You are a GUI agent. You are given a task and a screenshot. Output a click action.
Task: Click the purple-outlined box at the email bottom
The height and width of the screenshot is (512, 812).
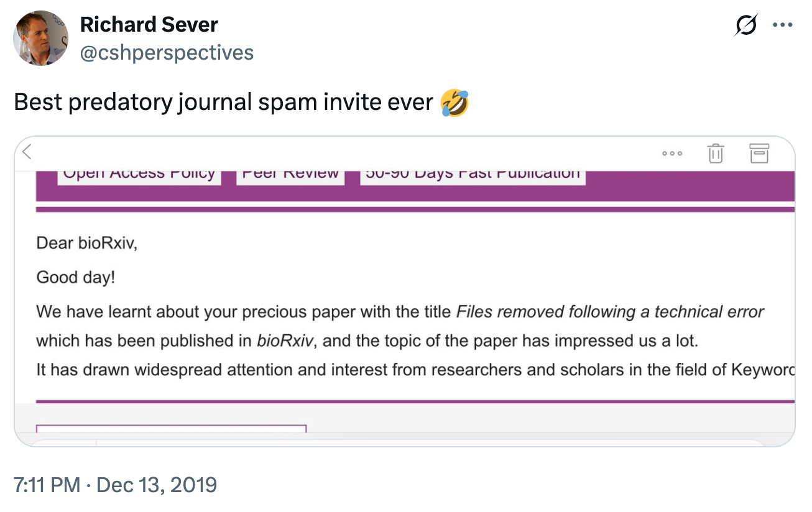[171, 429]
